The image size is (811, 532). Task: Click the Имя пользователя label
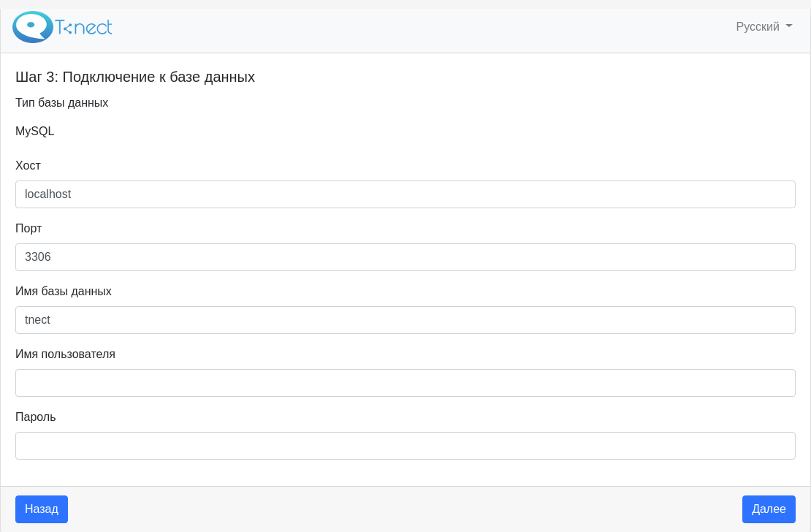[x=65, y=354]
